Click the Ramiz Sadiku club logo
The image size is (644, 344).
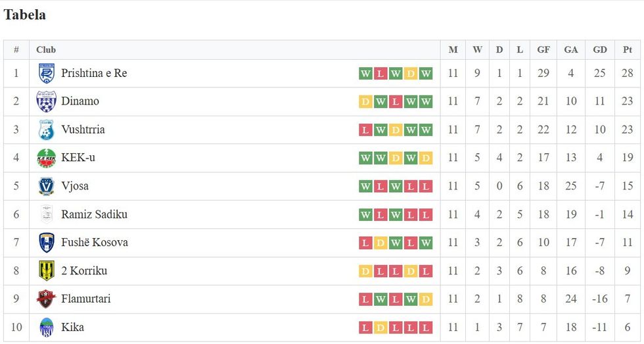pos(46,215)
